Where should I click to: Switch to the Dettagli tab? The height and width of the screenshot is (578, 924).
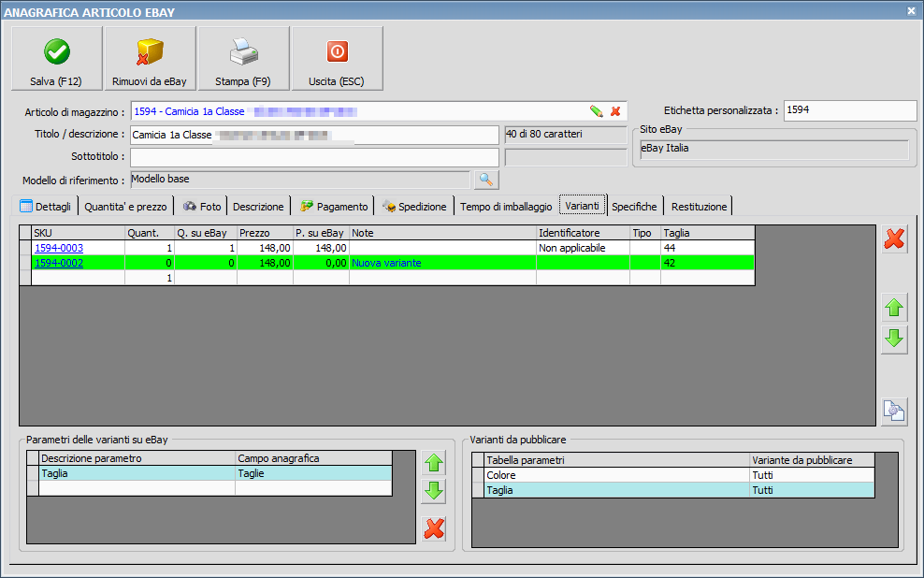pos(46,207)
